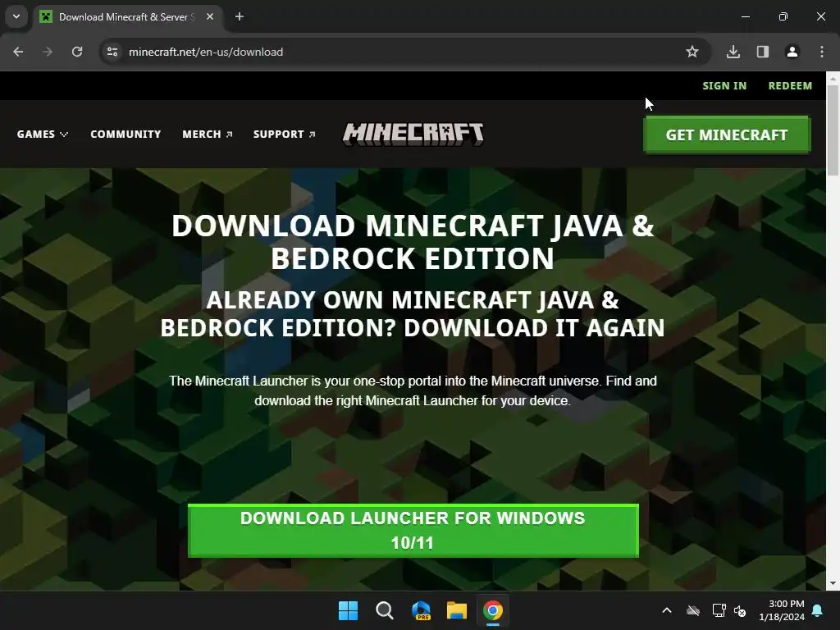Open site information icon in address bar
This screenshot has height=630, width=840.
[112, 52]
